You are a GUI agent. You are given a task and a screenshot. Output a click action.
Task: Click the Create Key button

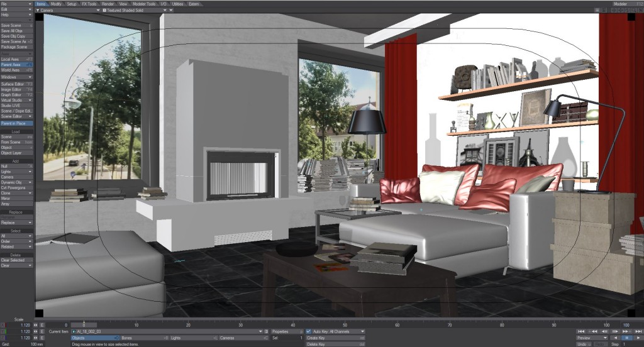pos(335,338)
